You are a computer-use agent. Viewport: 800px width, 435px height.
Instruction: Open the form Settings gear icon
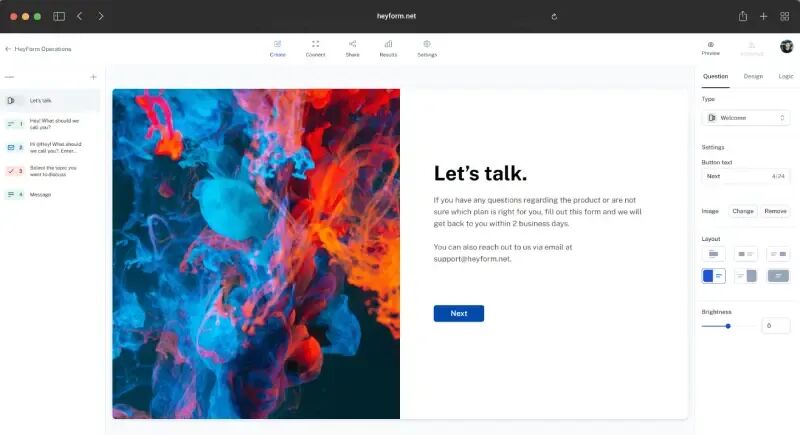pos(427,44)
